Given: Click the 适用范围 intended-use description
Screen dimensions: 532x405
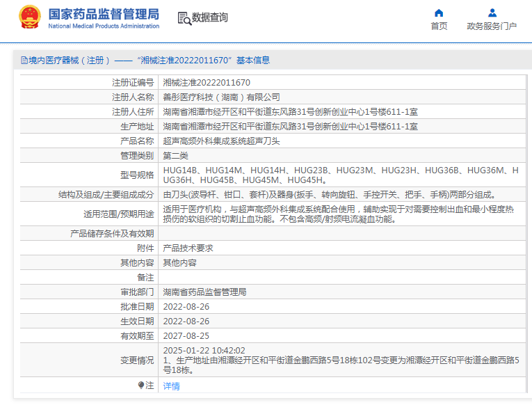Looking at the screenshot, I should pyautogui.click(x=338, y=214).
